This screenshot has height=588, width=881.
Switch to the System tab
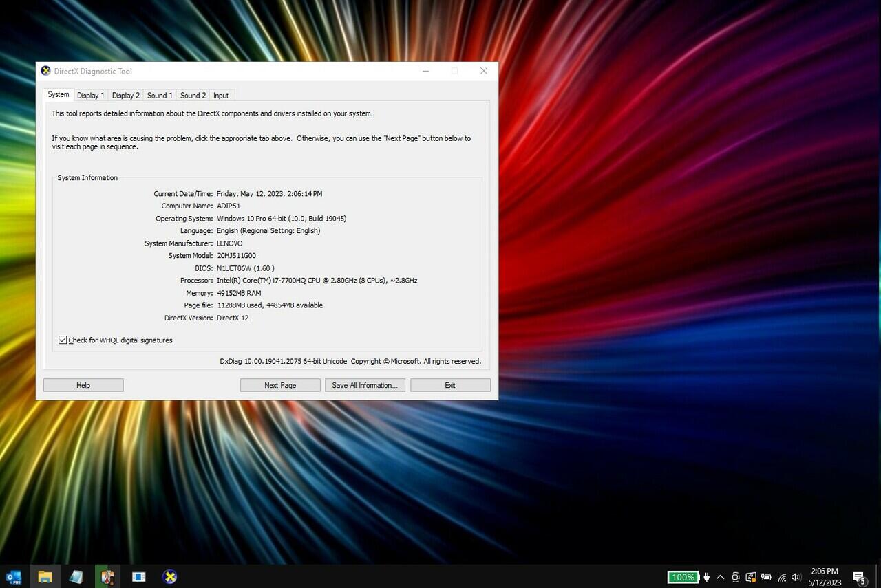pyautogui.click(x=59, y=95)
